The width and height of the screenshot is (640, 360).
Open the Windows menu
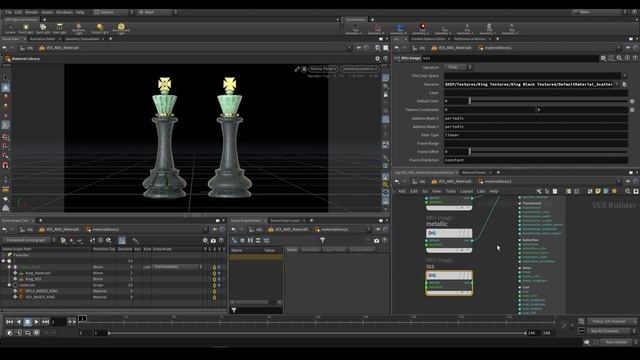pyautogui.click(x=64, y=12)
